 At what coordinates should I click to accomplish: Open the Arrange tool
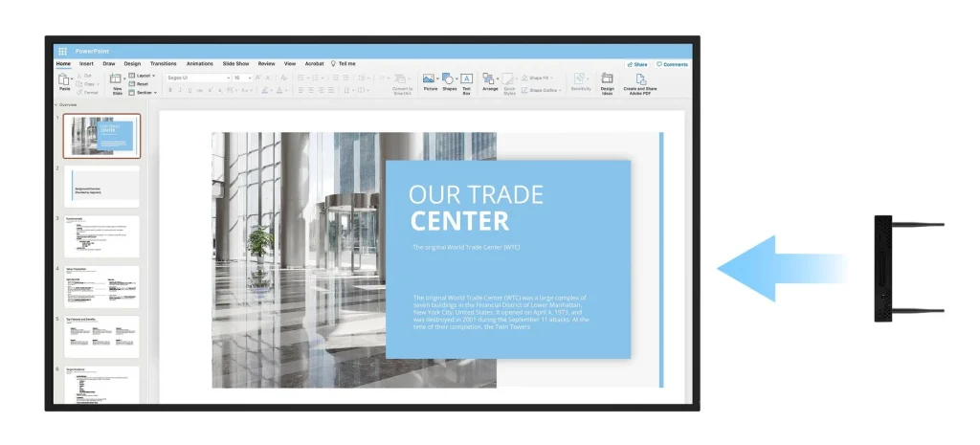(x=490, y=82)
